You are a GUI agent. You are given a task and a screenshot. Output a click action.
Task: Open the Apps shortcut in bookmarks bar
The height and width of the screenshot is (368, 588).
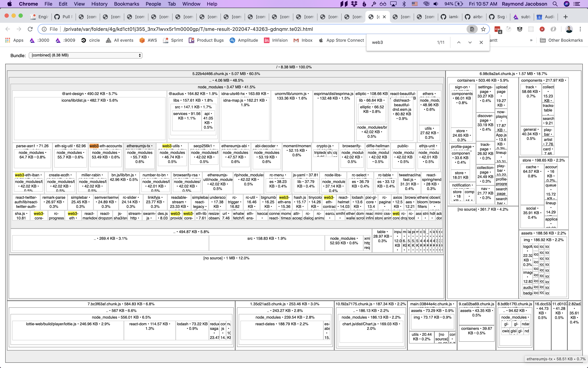coord(14,40)
